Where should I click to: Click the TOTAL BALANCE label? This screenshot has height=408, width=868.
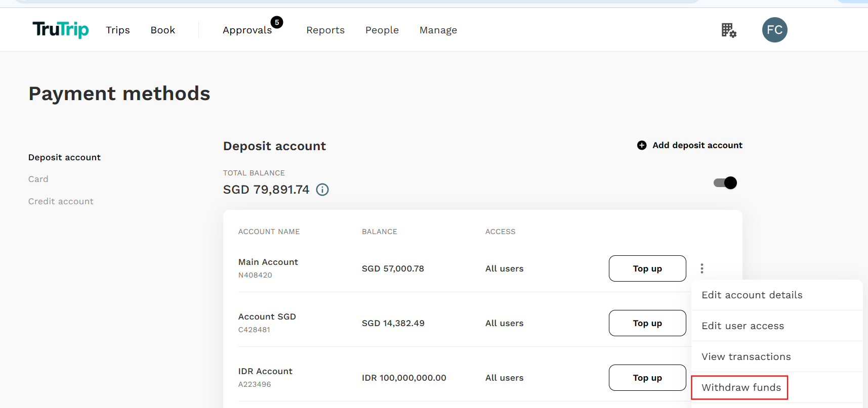coord(254,173)
